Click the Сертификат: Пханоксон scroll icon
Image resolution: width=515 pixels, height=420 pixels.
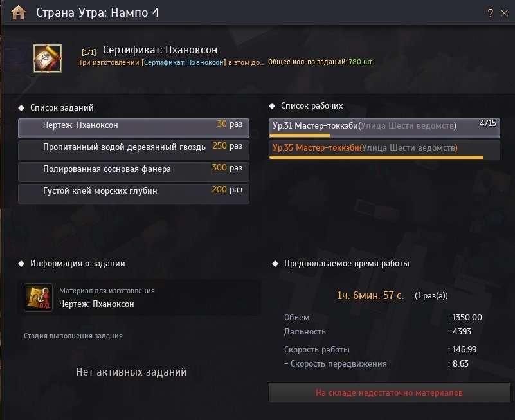(x=48, y=59)
